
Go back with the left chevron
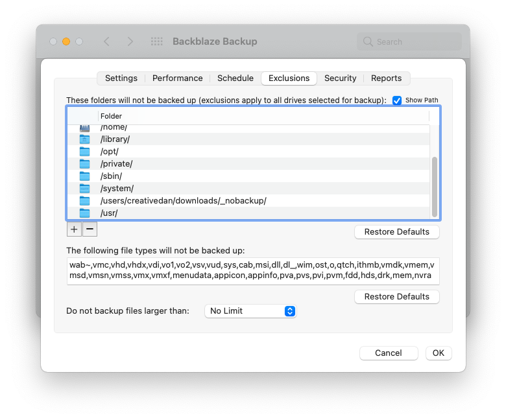pos(106,41)
